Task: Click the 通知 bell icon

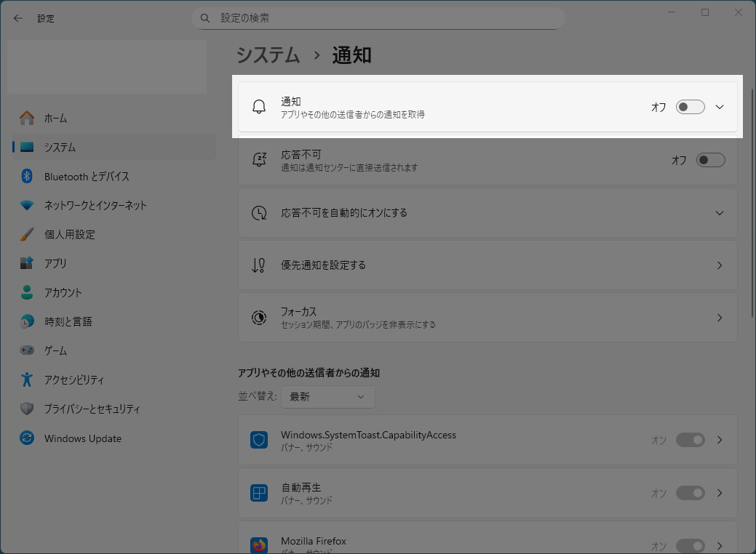Action: 259,108
